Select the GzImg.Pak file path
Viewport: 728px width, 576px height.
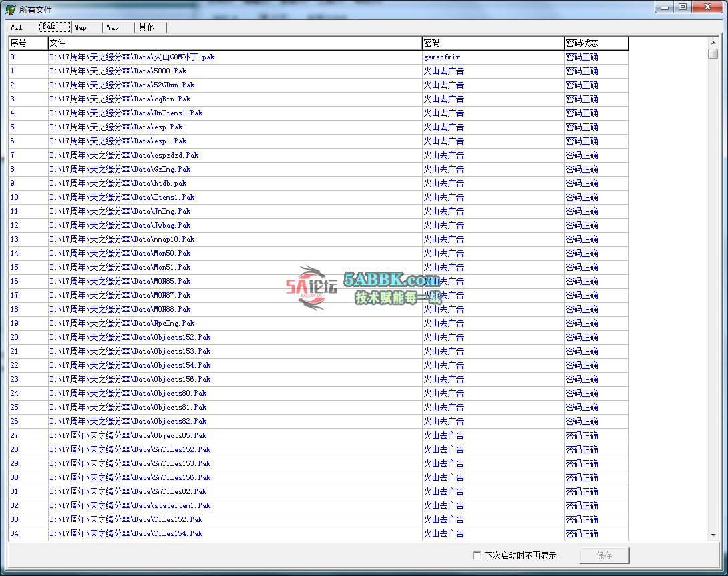point(120,169)
